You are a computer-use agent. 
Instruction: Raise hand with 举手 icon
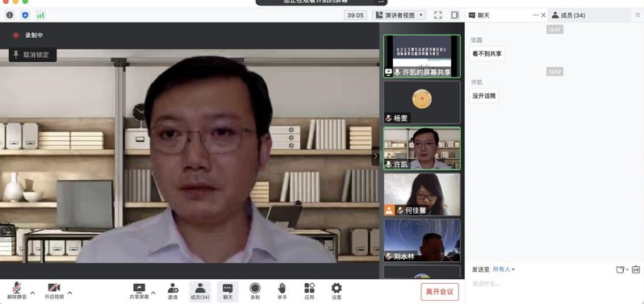282,291
